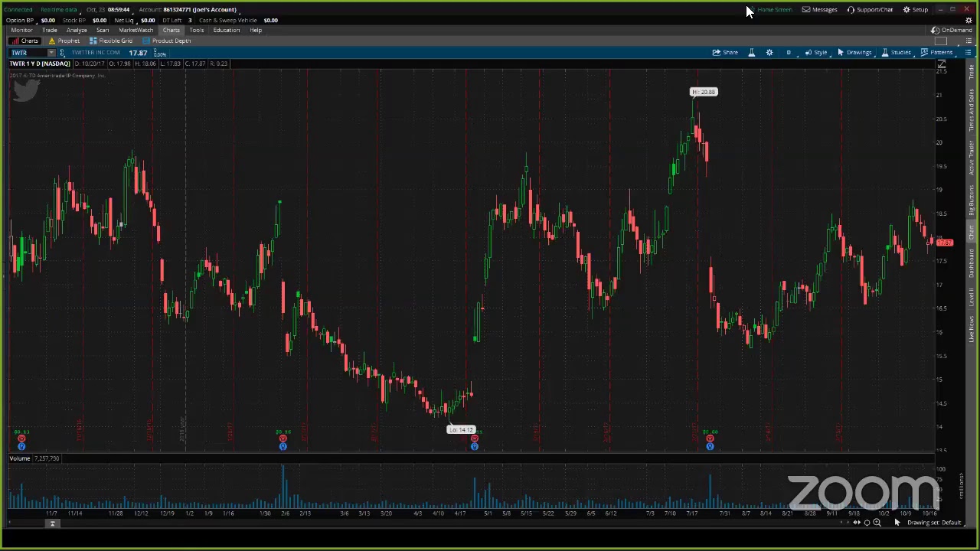This screenshot has width=980, height=551.
Task: Open the Studies menu
Action: pyautogui.click(x=896, y=53)
